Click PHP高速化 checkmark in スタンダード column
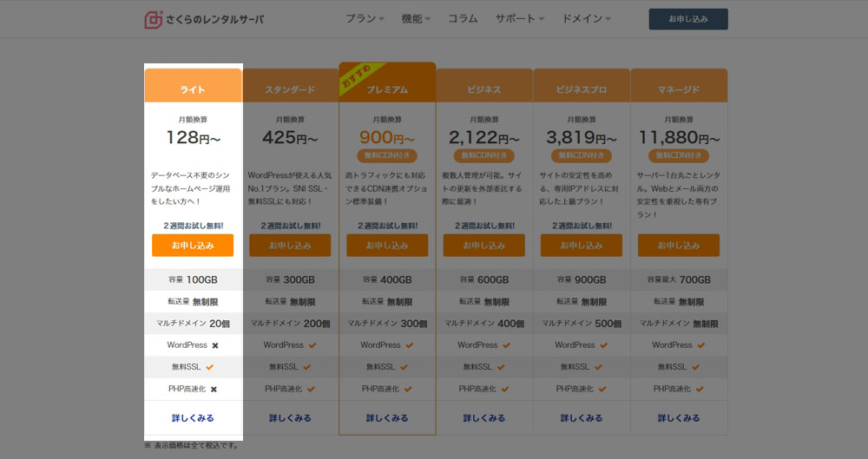 coord(311,390)
